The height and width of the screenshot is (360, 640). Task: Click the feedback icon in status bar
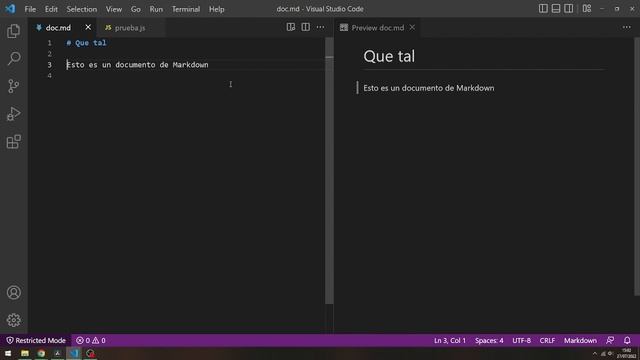[x=610, y=340]
